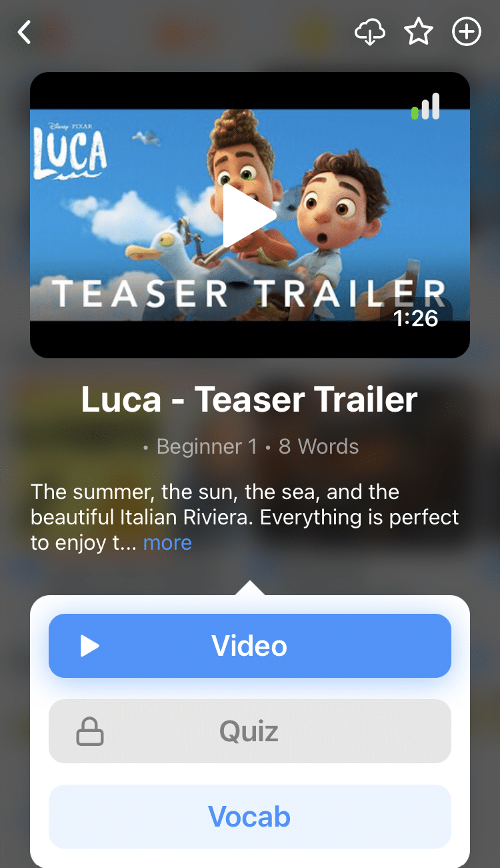This screenshot has height=868, width=500.
Task: Tap the 8 Words count label
Action: click(319, 446)
